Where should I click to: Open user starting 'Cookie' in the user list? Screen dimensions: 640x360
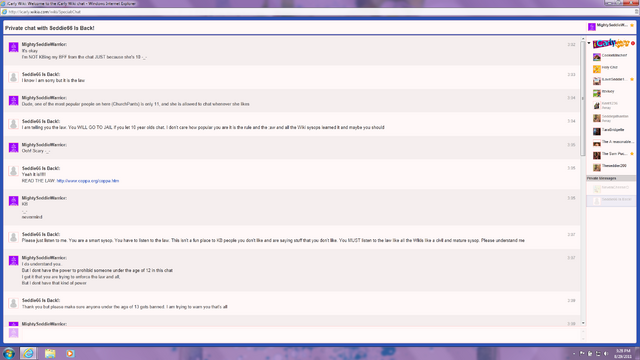pyautogui.click(x=611, y=56)
